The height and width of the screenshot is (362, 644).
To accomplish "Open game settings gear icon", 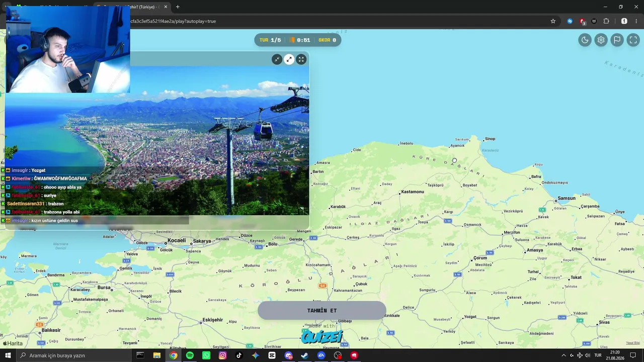I will (x=601, y=40).
